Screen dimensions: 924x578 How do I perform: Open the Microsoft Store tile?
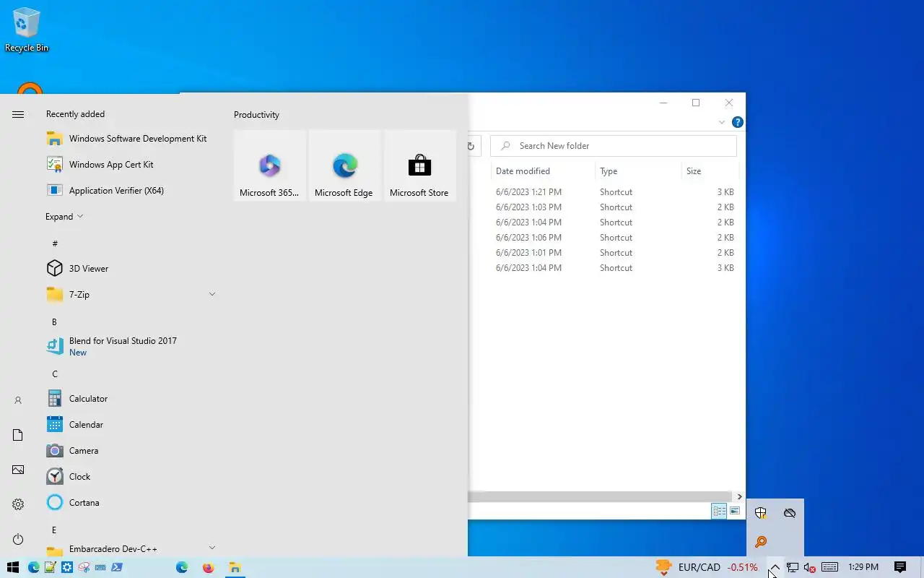tap(419, 165)
